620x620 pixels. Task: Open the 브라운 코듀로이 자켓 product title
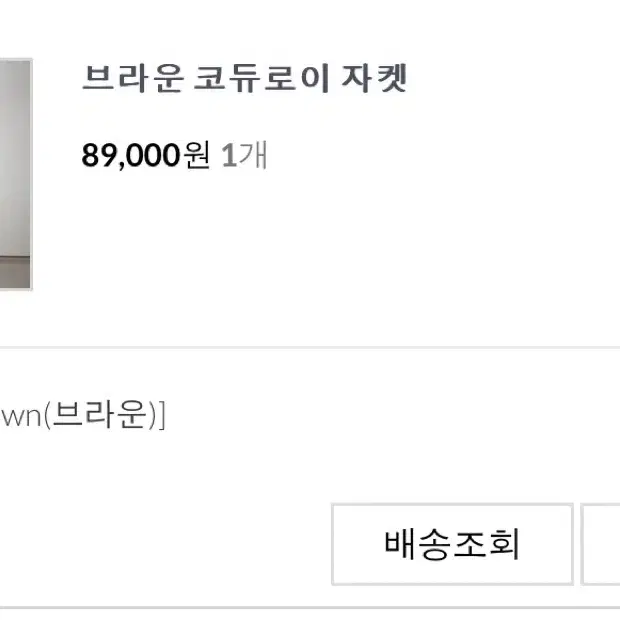(x=244, y=78)
